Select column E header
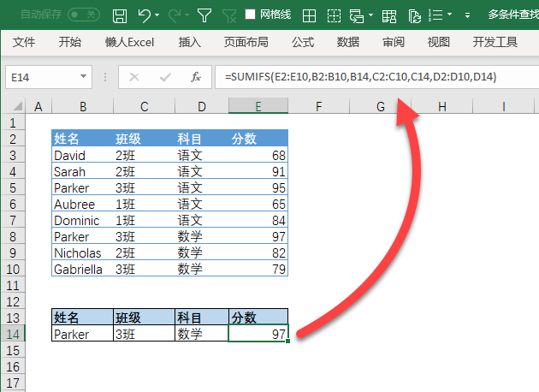Screen dimensions: 539x392 tap(258, 106)
